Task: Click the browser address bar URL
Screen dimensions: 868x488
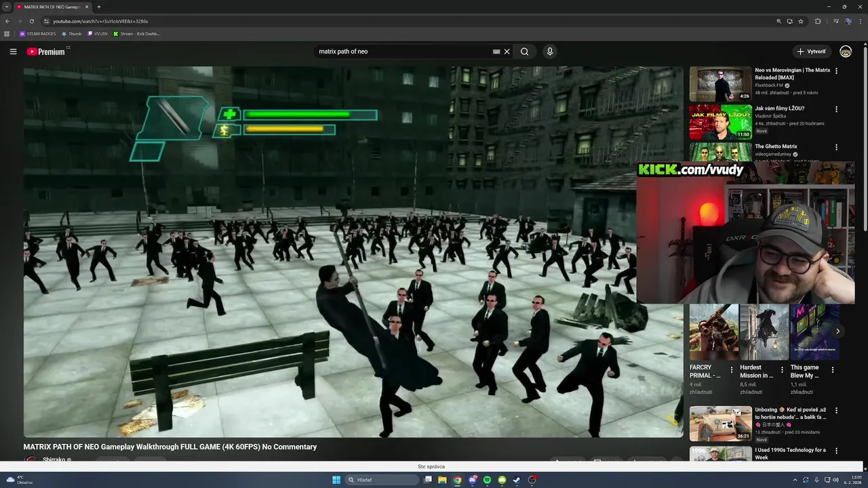Action: pyautogui.click(x=100, y=21)
